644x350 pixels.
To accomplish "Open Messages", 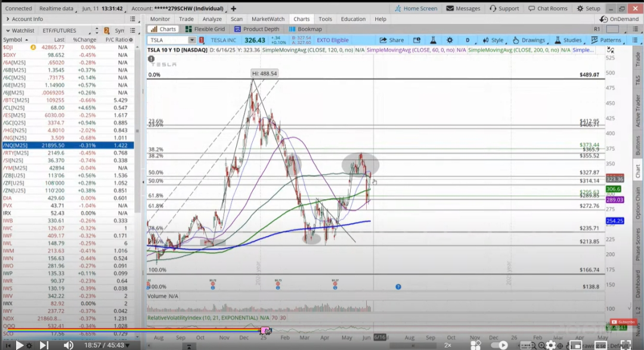I will click(463, 8).
